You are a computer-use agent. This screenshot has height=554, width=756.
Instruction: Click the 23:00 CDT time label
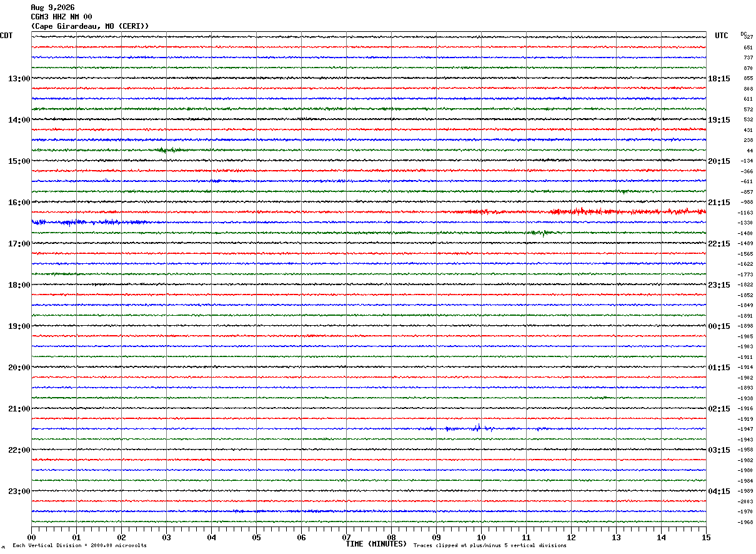(19, 491)
